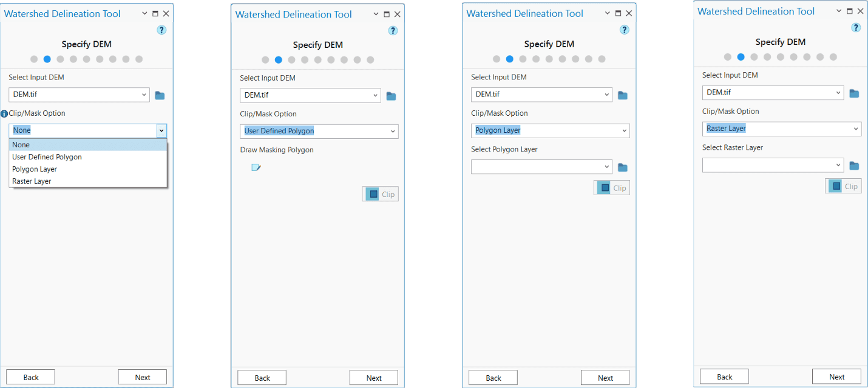Image resolution: width=868 pixels, height=388 pixels.
Task: Click the Draw Masking Polygon icon
Action: tap(256, 167)
